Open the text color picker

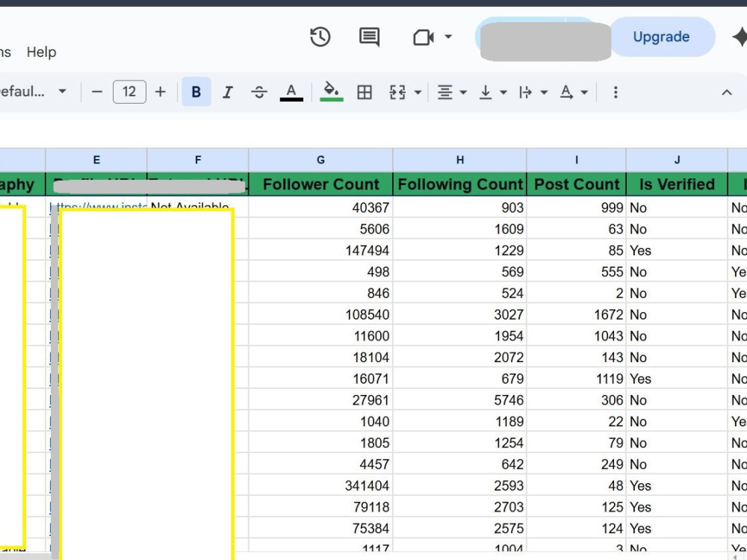coord(291,91)
